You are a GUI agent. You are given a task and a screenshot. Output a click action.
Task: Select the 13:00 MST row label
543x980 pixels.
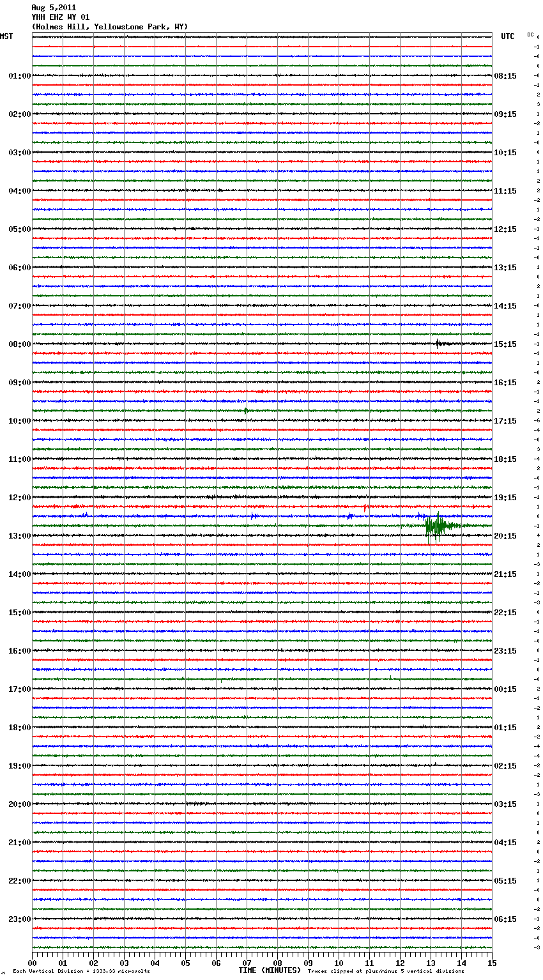pyautogui.click(x=20, y=536)
